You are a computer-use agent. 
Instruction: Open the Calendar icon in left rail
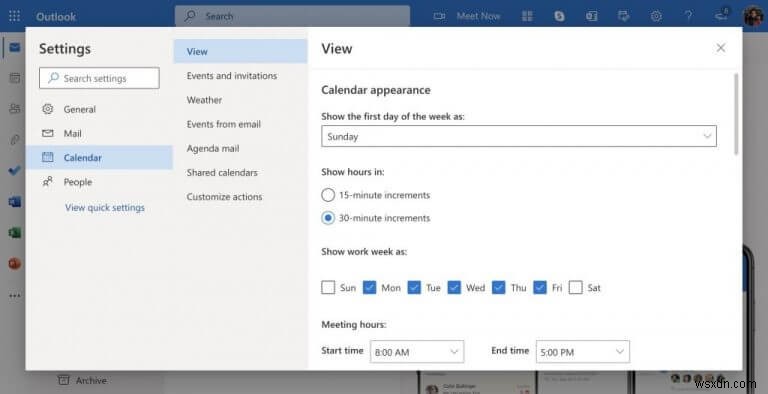[15, 77]
